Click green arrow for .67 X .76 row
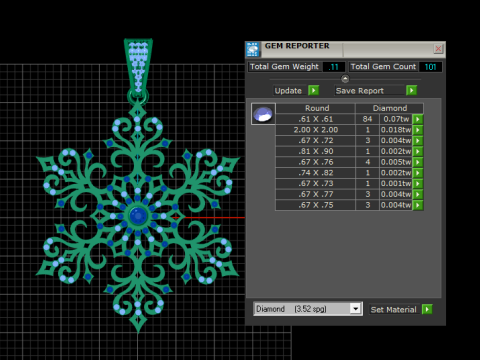This screenshot has width=480, height=360. 418,162
